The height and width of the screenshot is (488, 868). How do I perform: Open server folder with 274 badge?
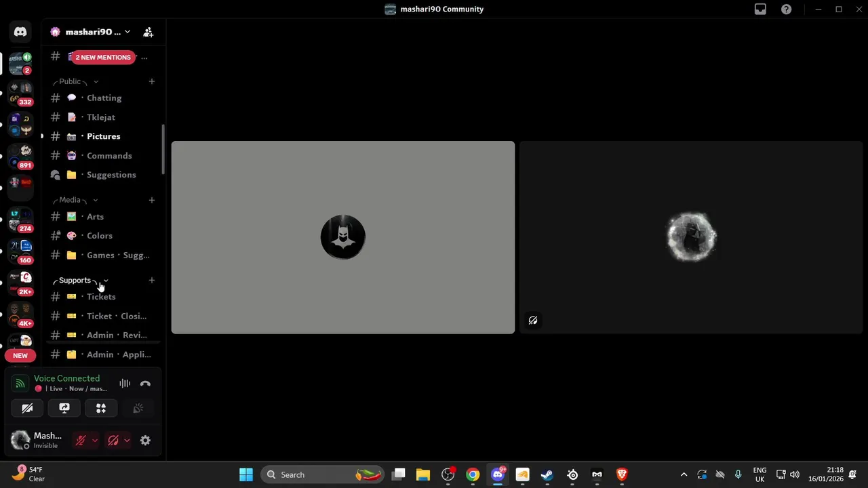(20, 220)
